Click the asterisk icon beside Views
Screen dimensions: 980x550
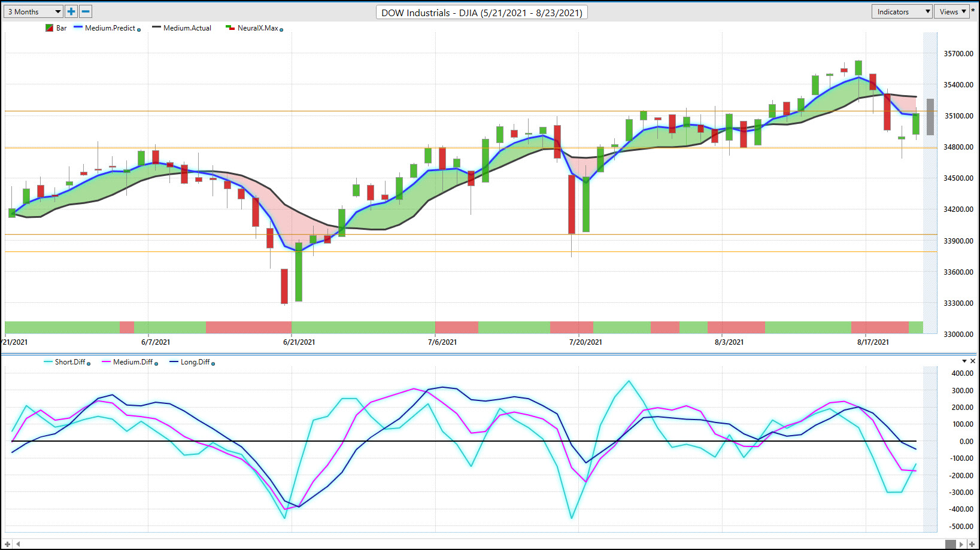point(973,11)
